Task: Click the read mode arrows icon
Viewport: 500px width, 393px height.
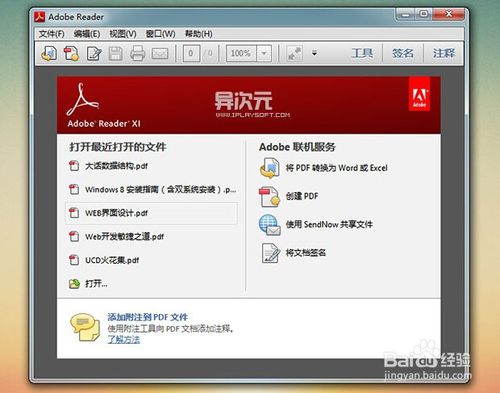Action: pyautogui.click(x=295, y=53)
